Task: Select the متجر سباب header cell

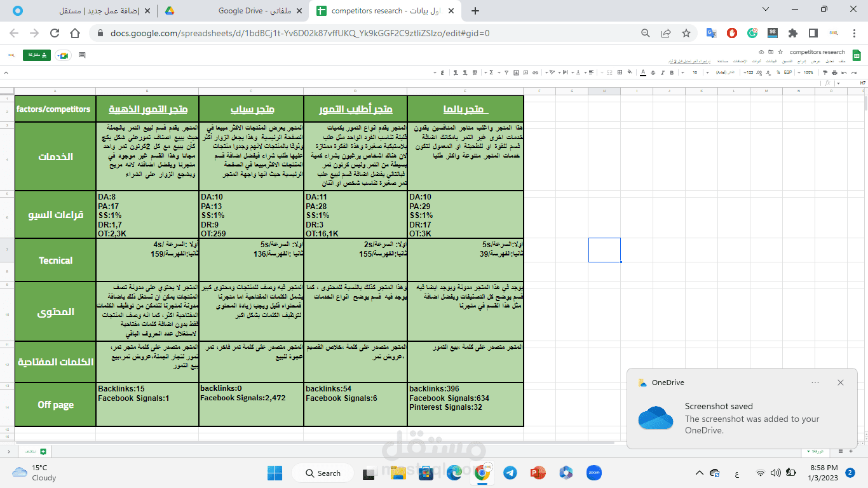Action: [x=251, y=109]
